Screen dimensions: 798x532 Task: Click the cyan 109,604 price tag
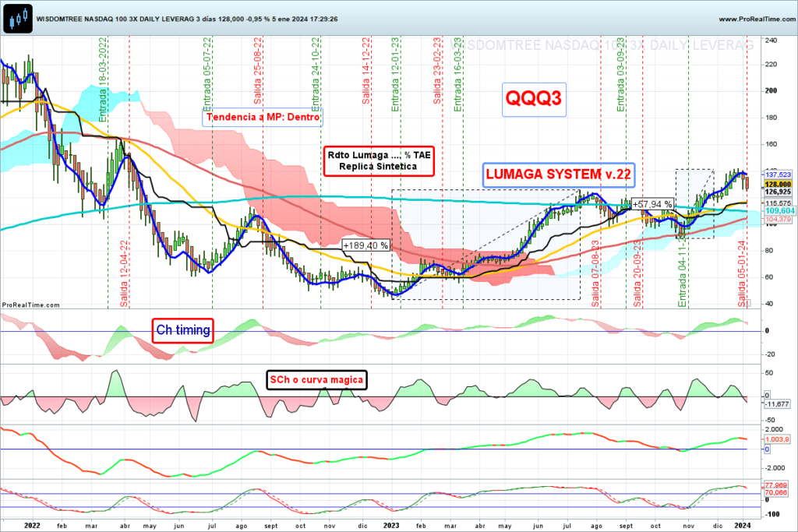coord(779,210)
